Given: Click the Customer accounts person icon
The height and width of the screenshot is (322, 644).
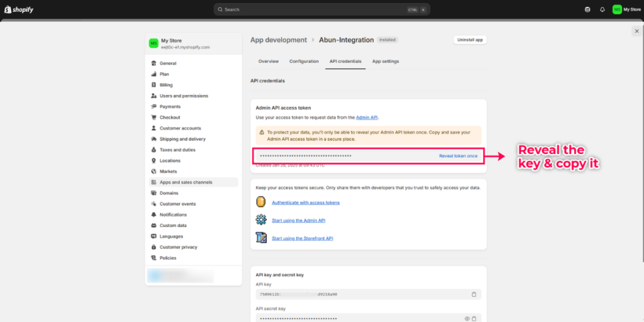Looking at the screenshot, I should 153,128.
